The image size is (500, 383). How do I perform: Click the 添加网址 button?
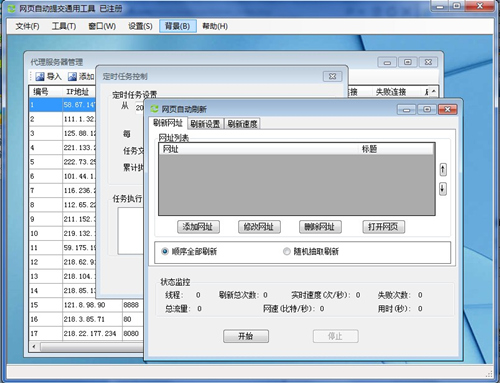[198, 227]
